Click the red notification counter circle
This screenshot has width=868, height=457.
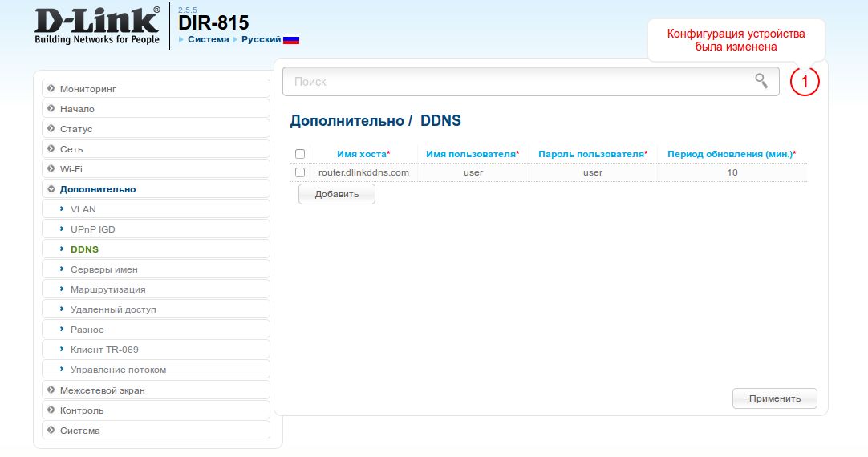pos(805,82)
